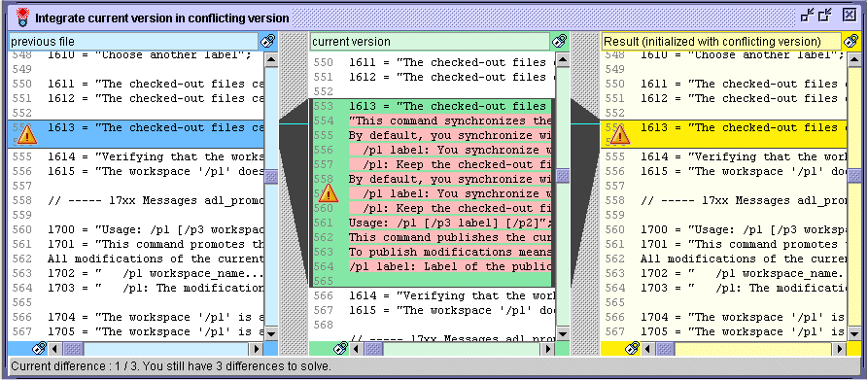868x380 pixels.
Task: Click the Result pane horizontal scroll left arrow
Action: (647, 349)
